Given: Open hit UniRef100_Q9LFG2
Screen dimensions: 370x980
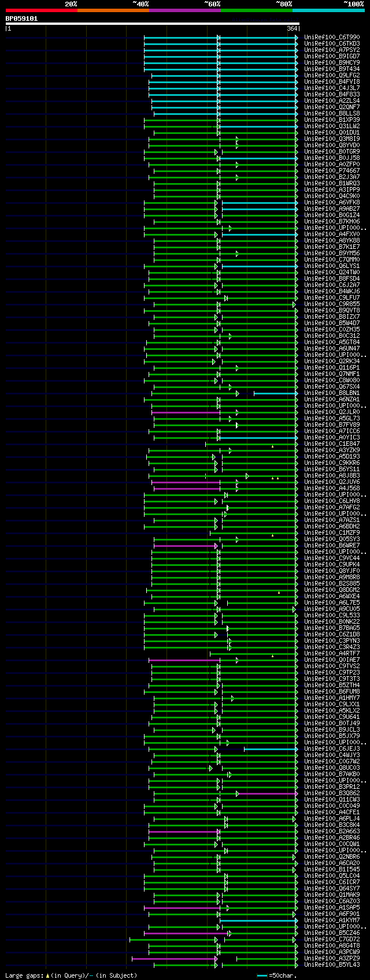Looking at the screenshot, I should click(x=332, y=75).
